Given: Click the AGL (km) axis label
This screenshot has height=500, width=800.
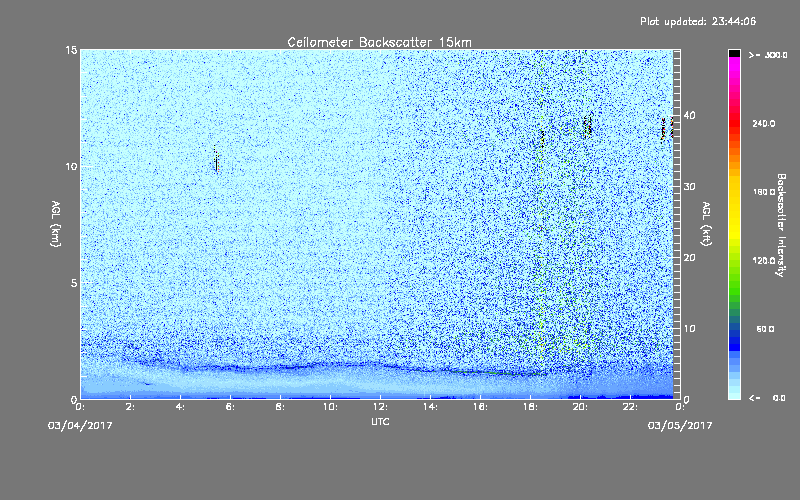Looking at the screenshot, I should [56, 224].
